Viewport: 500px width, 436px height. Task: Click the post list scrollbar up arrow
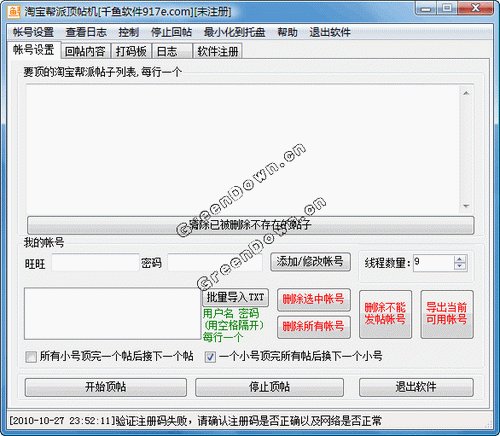point(466,93)
